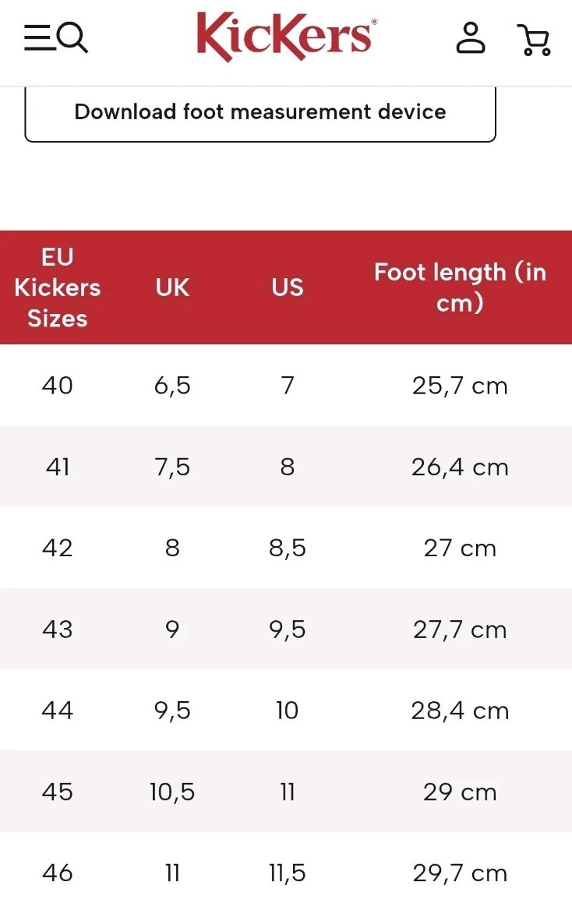Open the shopping cart icon
Viewport: 572px width, 924px height.
point(535,40)
